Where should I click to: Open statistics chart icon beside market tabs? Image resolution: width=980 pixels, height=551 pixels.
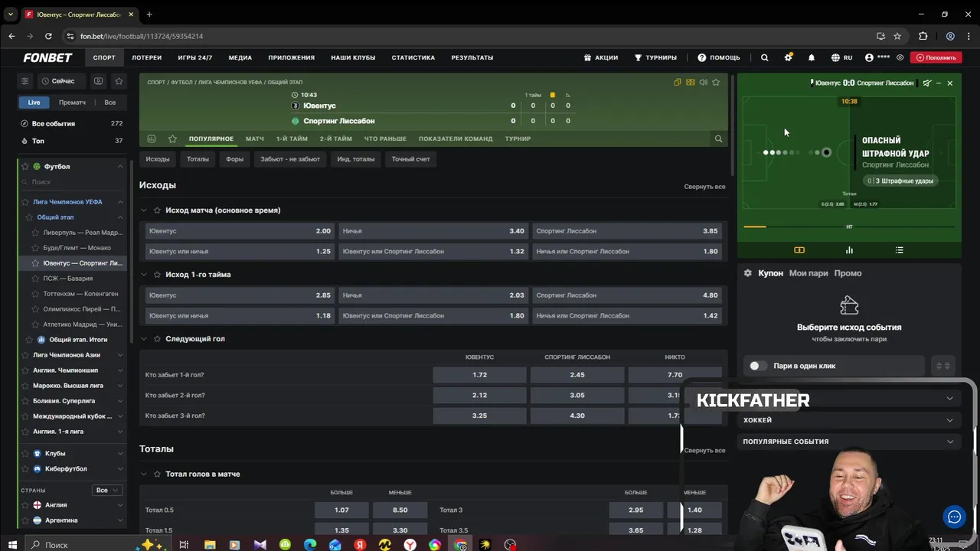(x=152, y=139)
